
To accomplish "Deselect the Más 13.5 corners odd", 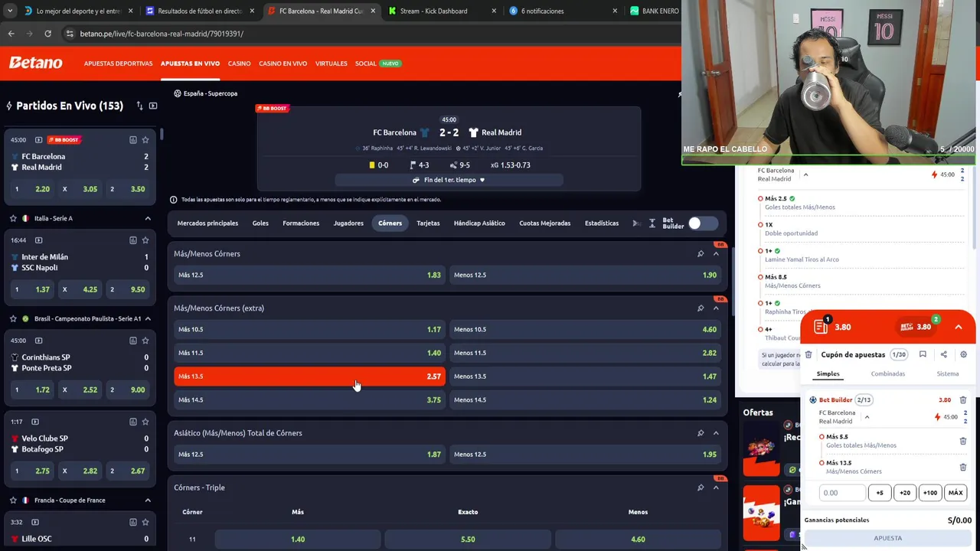I will 309,377.
